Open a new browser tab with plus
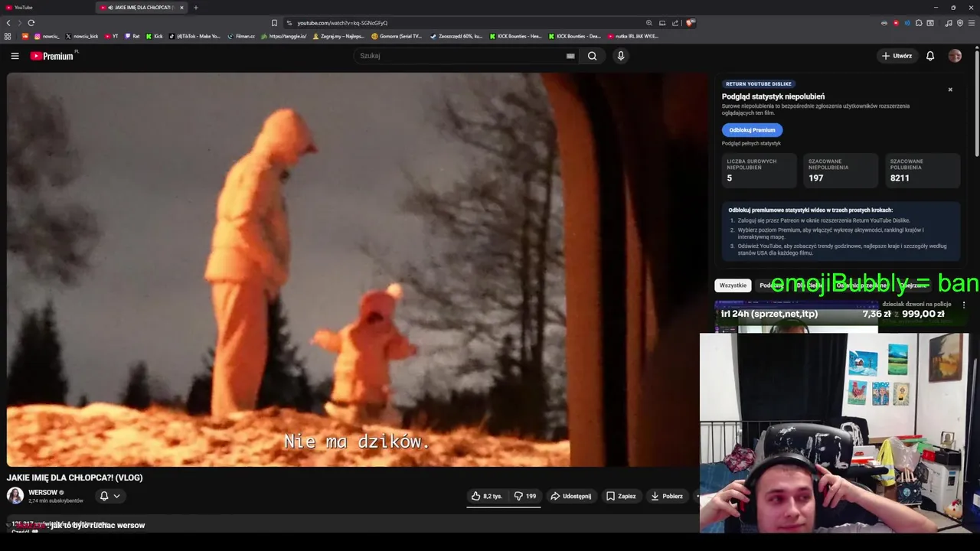The width and height of the screenshot is (980, 551). pyautogui.click(x=195, y=8)
